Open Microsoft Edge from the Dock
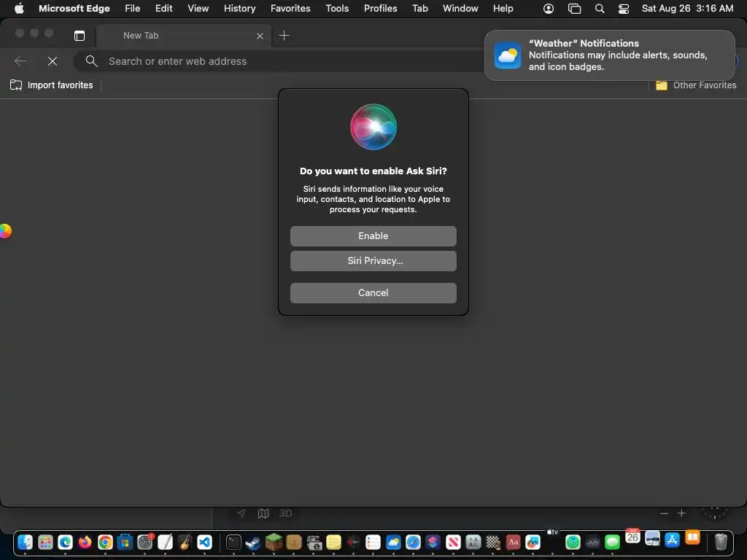747x560 pixels. [x=65, y=542]
